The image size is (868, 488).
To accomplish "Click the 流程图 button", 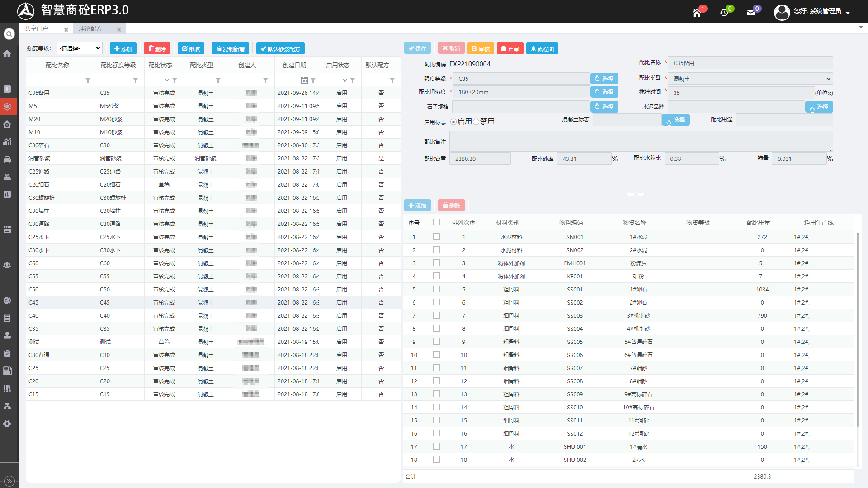I will [x=542, y=49].
